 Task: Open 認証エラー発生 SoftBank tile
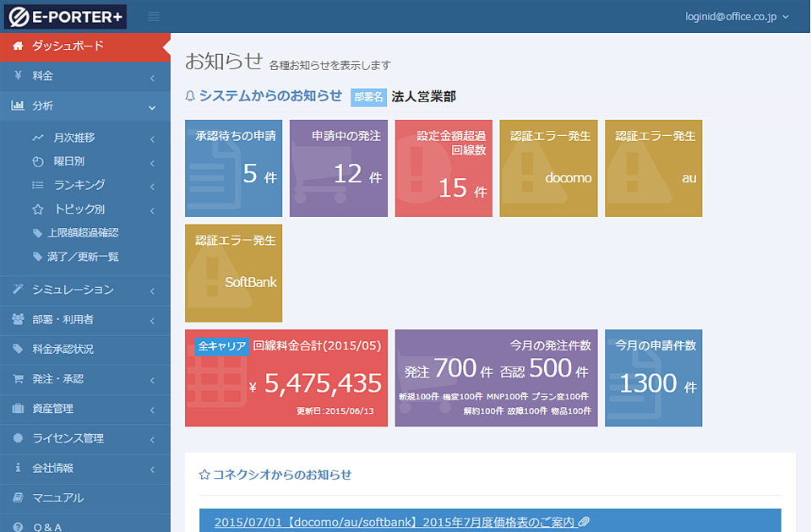pyautogui.click(x=234, y=273)
